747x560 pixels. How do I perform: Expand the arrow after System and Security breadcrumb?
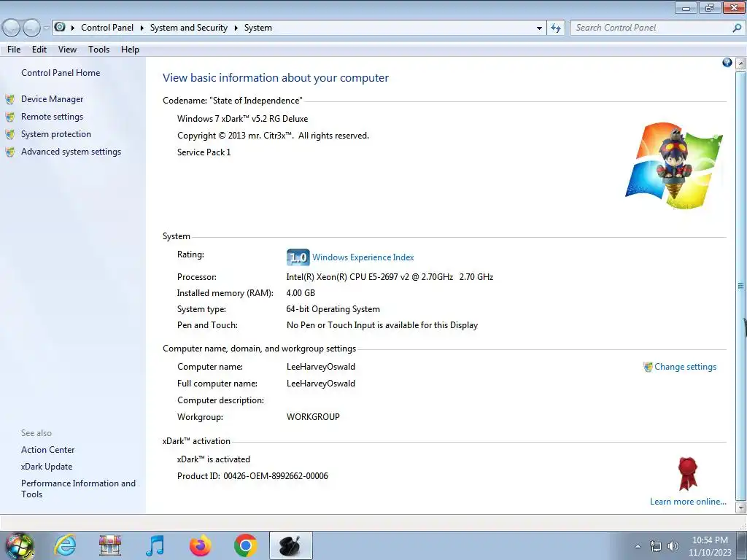[236, 28]
